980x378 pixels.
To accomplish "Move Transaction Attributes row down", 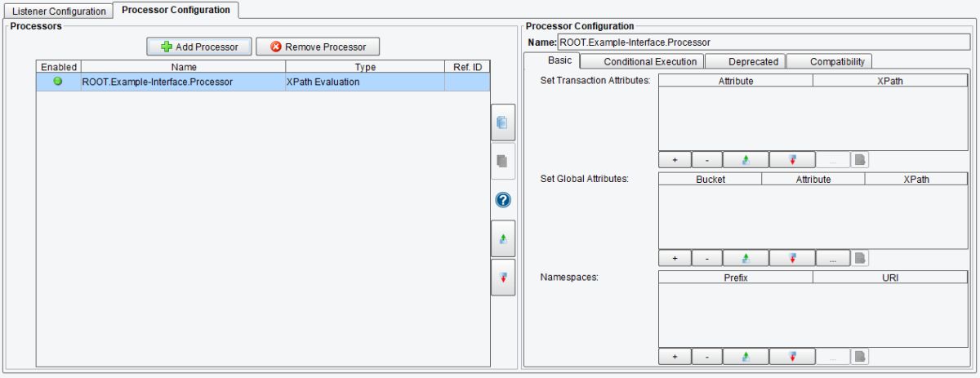I will 791,161.
